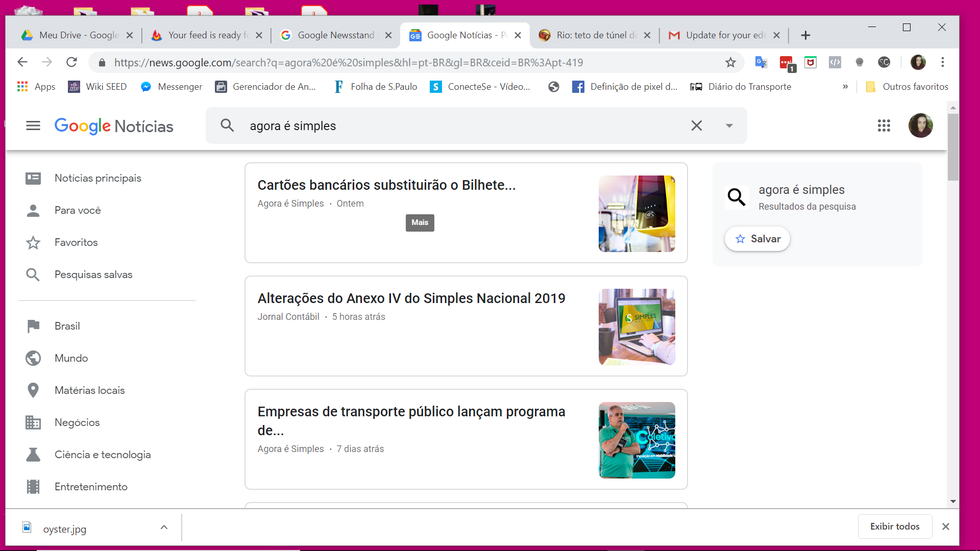
Task: Open the Simples Nacional article thumbnail
Action: (636, 327)
